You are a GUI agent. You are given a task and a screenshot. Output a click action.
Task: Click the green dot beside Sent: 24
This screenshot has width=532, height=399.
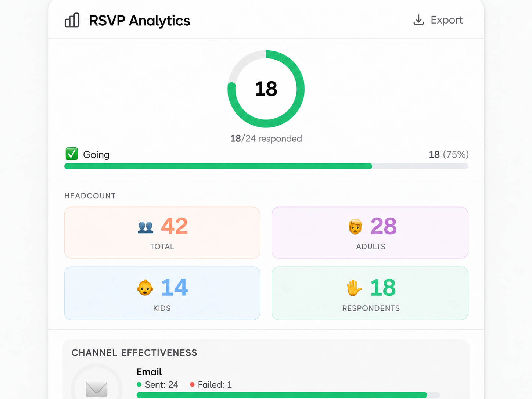click(139, 385)
